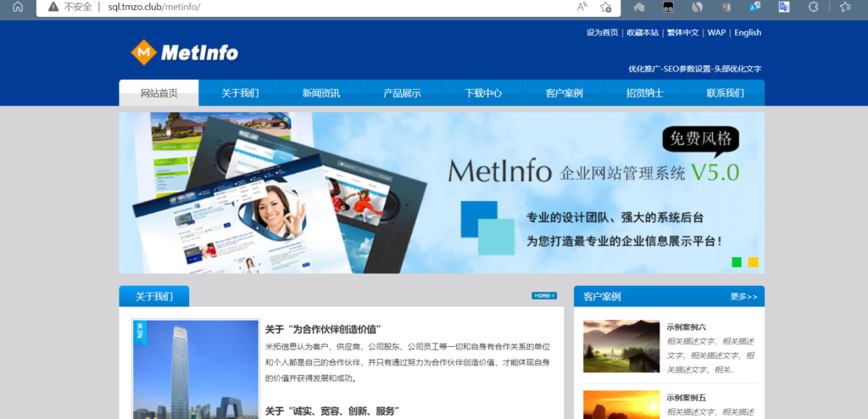Open the 新闻资讯 navigation menu item
This screenshot has width=868, height=419.
pos(321,92)
